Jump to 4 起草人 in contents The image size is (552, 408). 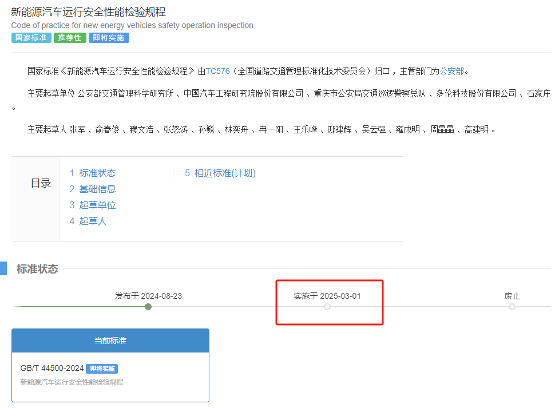point(88,221)
